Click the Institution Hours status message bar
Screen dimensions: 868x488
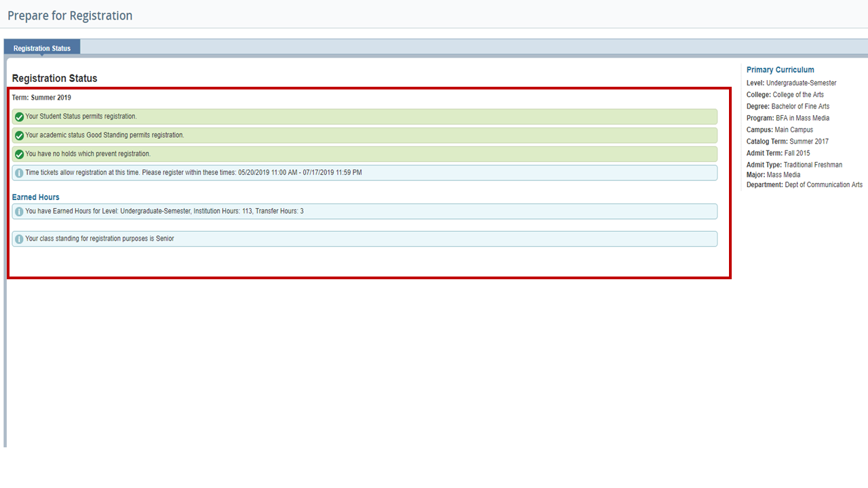coord(365,211)
